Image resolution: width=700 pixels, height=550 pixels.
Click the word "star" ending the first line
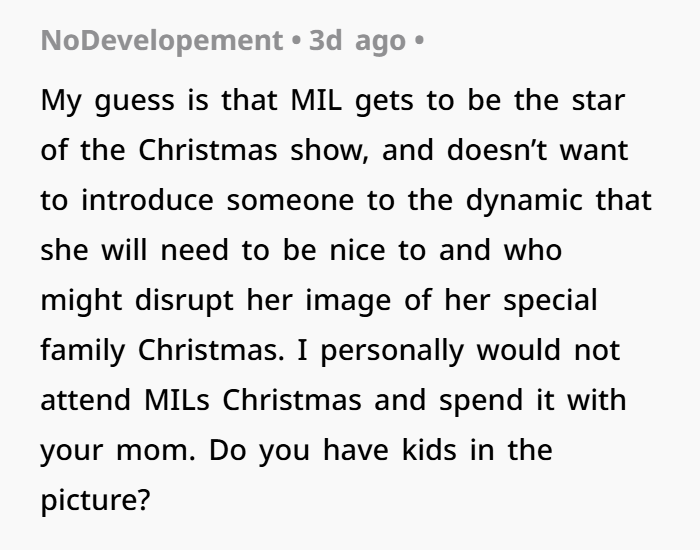click(x=598, y=101)
